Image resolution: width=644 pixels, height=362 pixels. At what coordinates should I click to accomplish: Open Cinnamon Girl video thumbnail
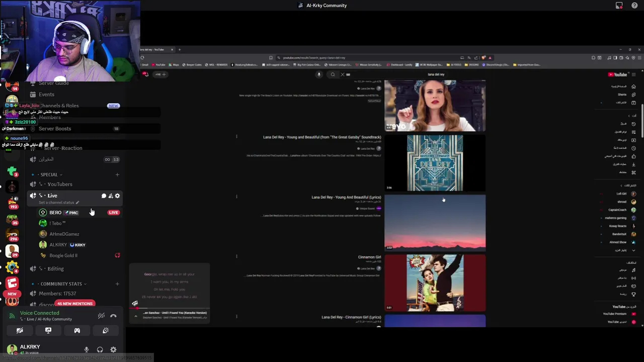coord(435,283)
